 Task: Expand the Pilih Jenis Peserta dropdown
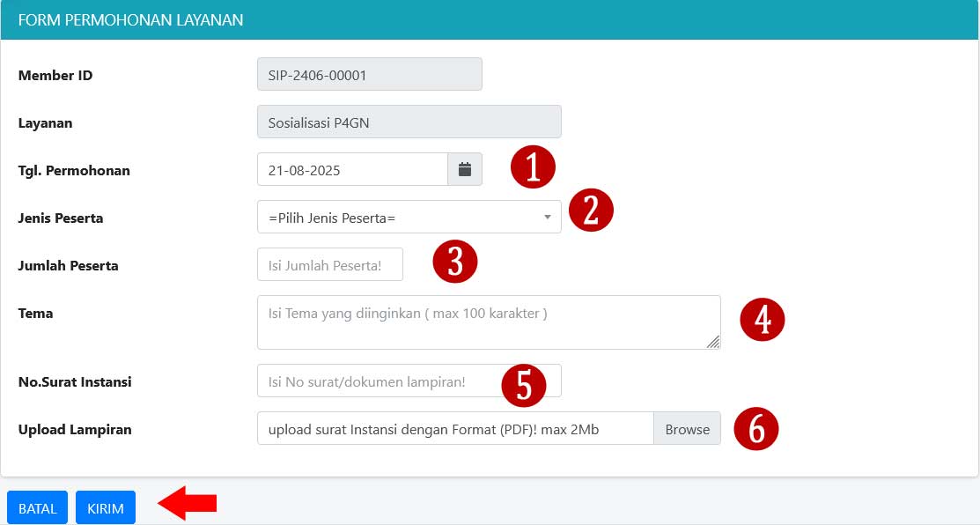click(409, 217)
